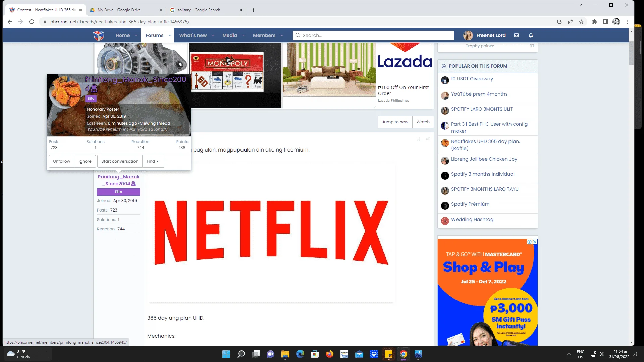This screenshot has height=362, width=644.
Task: Open the Find dropdown in member card
Action: point(153,161)
